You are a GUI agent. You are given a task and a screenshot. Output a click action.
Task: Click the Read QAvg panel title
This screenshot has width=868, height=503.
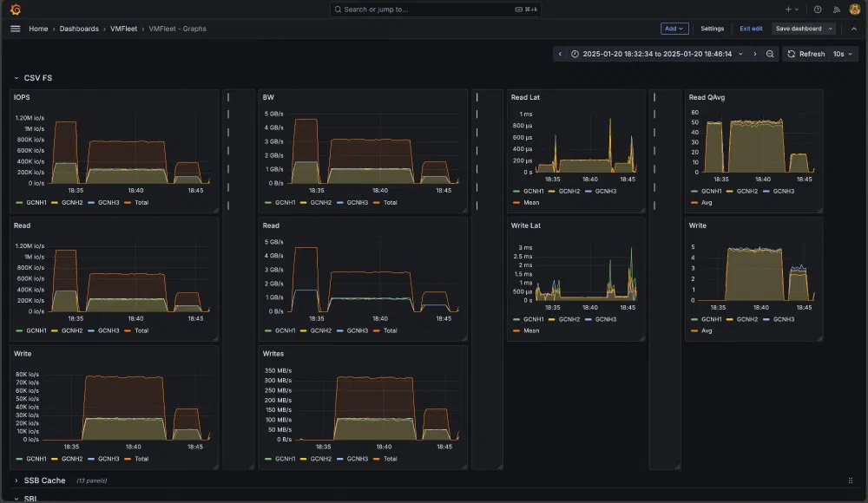pyautogui.click(x=707, y=97)
